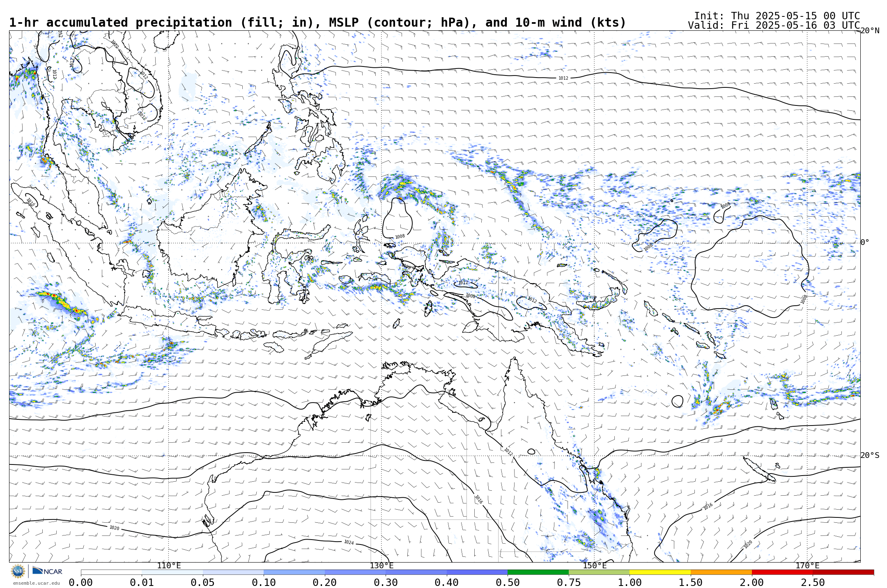Click the Valid: Fri 2025-05-16 03 UTC text
This screenshot has height=588, width=887.
click(774, 25)
